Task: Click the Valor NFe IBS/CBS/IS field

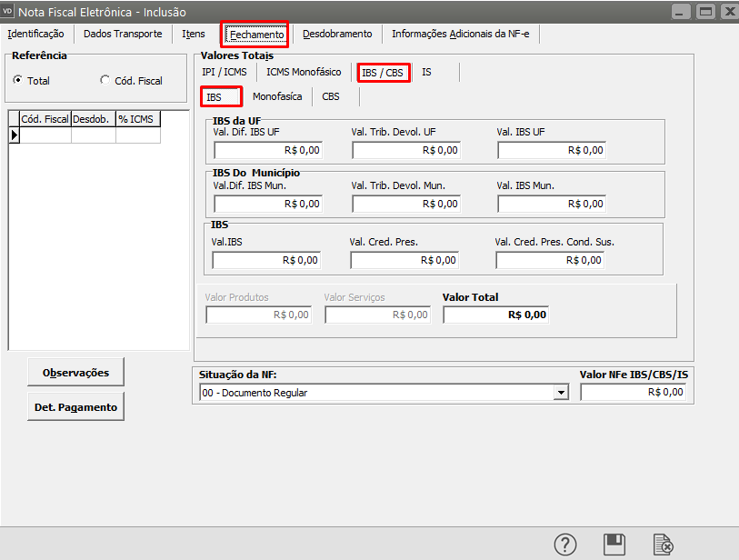Action: 633,393
